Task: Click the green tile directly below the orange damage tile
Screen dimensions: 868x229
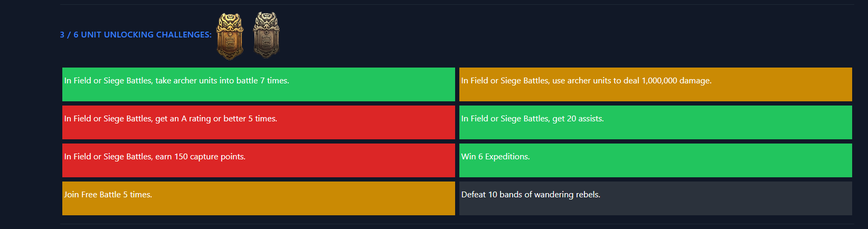Action: coord(656,122)
